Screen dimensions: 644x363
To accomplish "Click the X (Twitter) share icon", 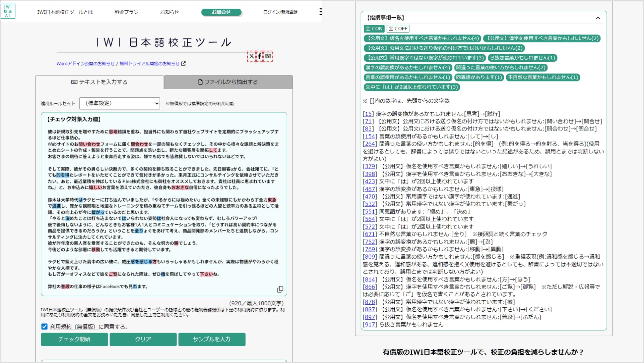I will point(252,56).
